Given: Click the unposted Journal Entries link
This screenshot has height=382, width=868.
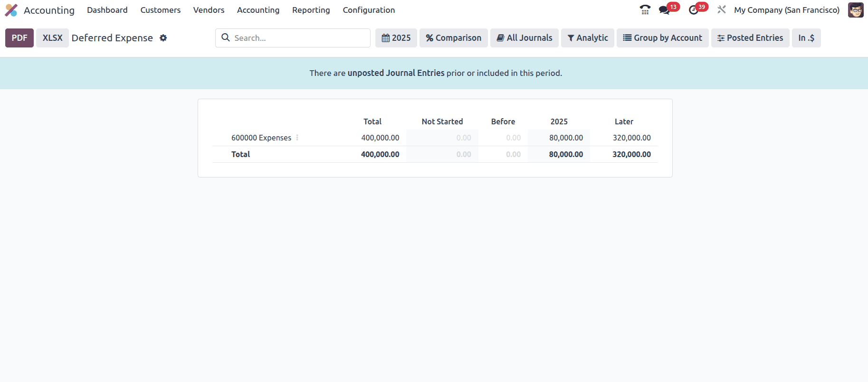Looking at the screenshot, I should (x=396, y=73).
